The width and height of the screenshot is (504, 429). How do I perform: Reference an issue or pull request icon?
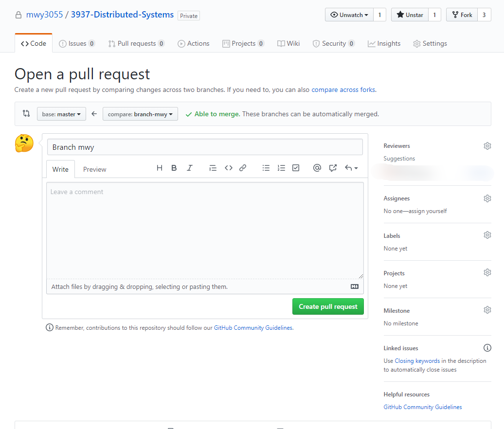pyautogui.click(x=333, y=168)
